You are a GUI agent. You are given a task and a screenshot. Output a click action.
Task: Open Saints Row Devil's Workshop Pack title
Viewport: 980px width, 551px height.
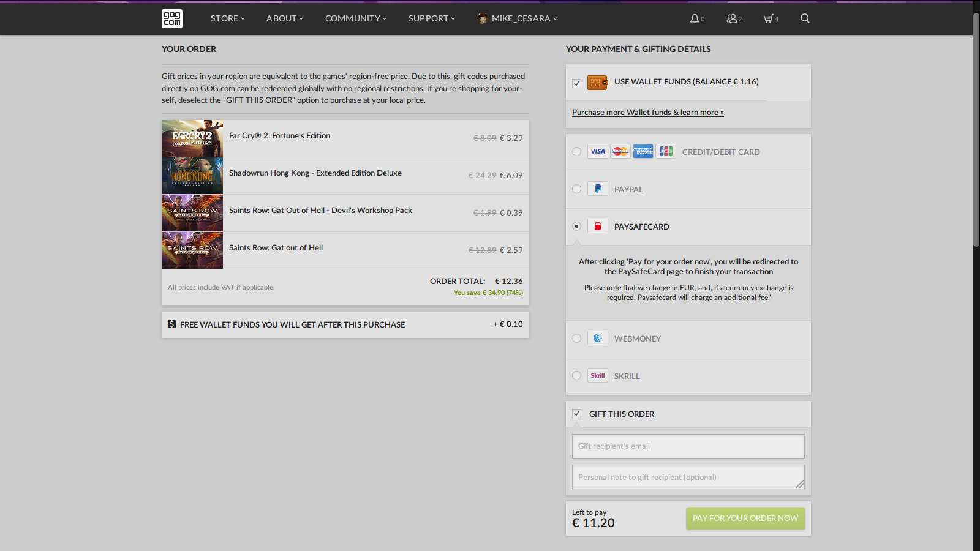320,211
